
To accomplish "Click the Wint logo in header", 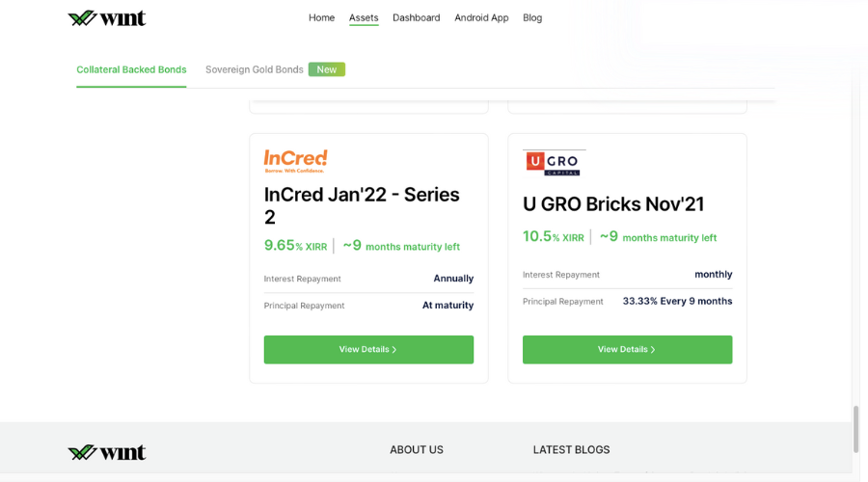I will pos(107,18).
